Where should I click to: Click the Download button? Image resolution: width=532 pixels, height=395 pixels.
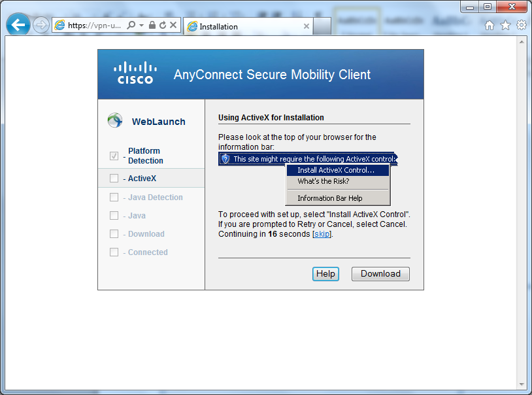coord(380,274)
